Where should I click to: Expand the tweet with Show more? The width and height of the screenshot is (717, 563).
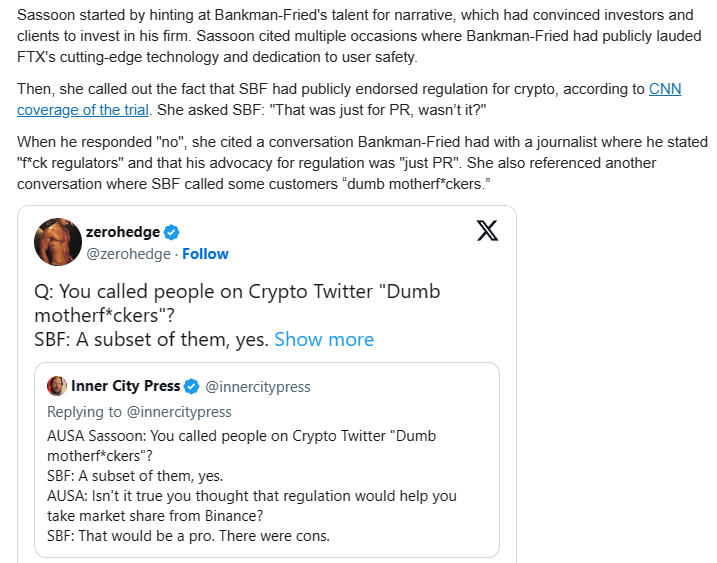tap(324, 339)
